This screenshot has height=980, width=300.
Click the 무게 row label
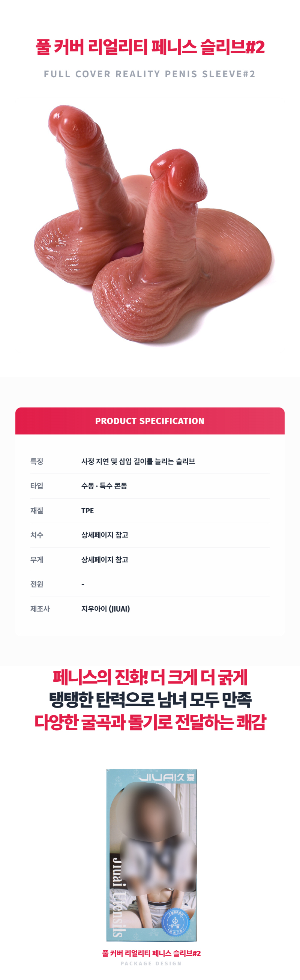pyautogui.click(x=37, y=560)
